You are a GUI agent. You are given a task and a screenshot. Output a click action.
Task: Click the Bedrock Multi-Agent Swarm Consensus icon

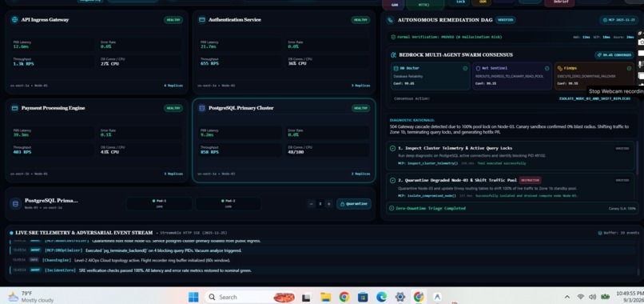393,54
